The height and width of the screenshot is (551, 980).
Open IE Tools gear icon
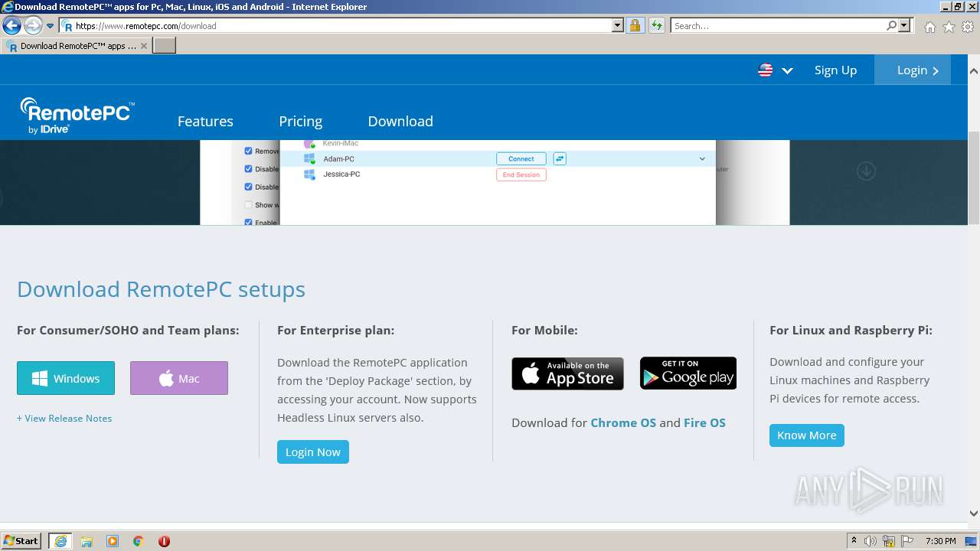point(968,27)
